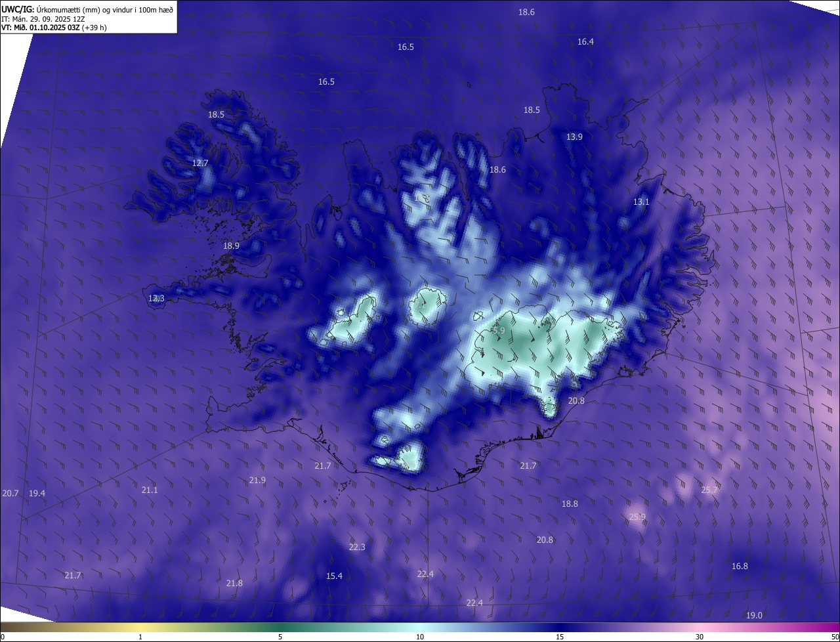Click the 16.4 value label

585,41
